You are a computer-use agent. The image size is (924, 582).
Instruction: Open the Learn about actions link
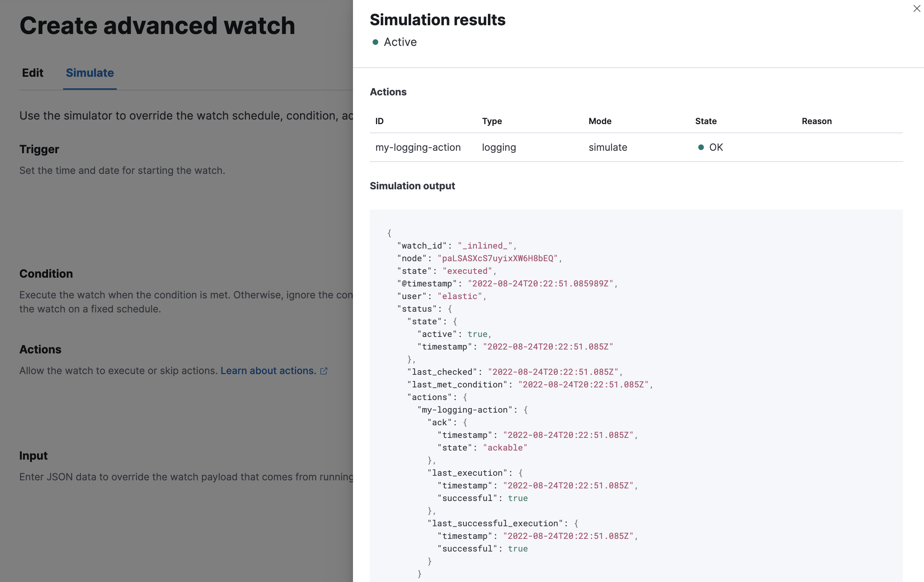pos(267,371)
